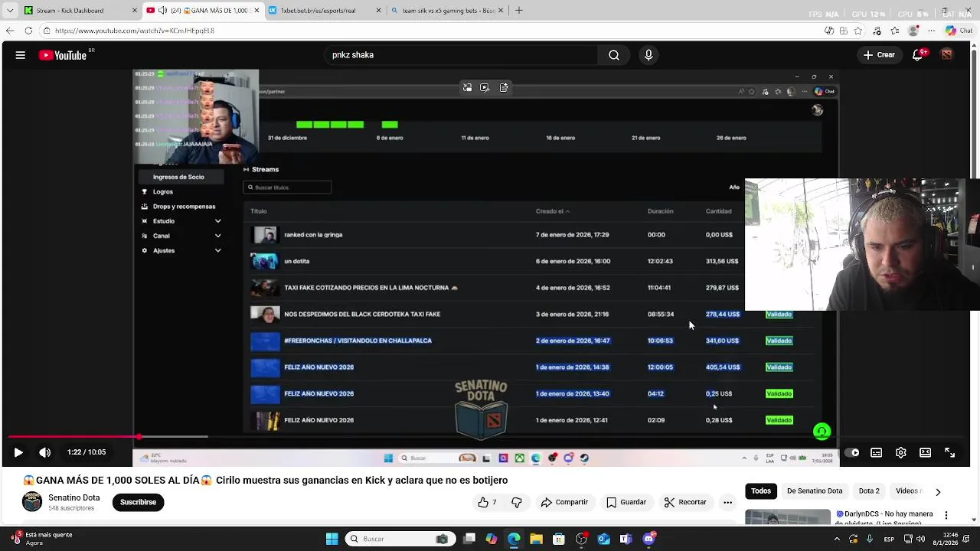Open the tab actions dropdown arrow

[10, 11]
